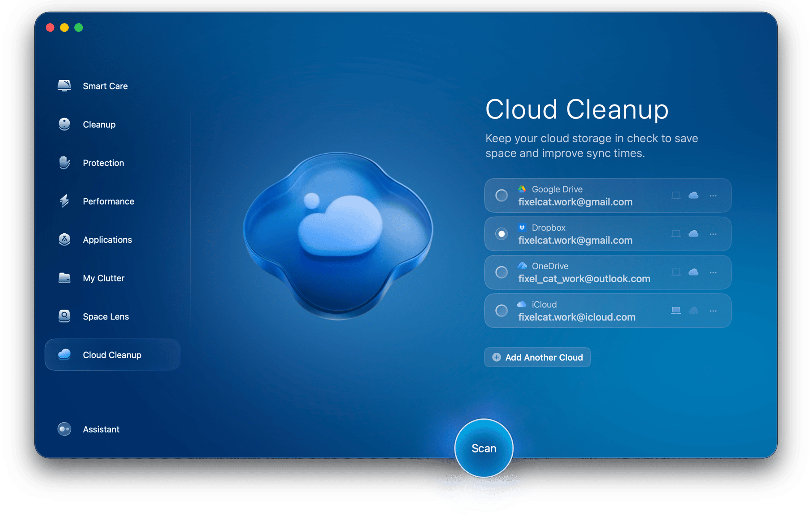Open My Clutter folder icon
This screenshot has width=812, height=516.
click(64, 278)
